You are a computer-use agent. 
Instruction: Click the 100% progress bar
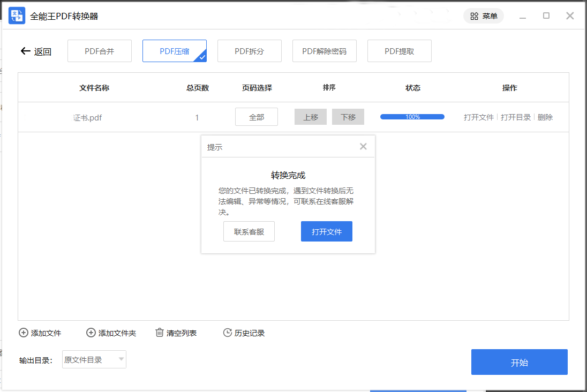[x=412, y=117]
